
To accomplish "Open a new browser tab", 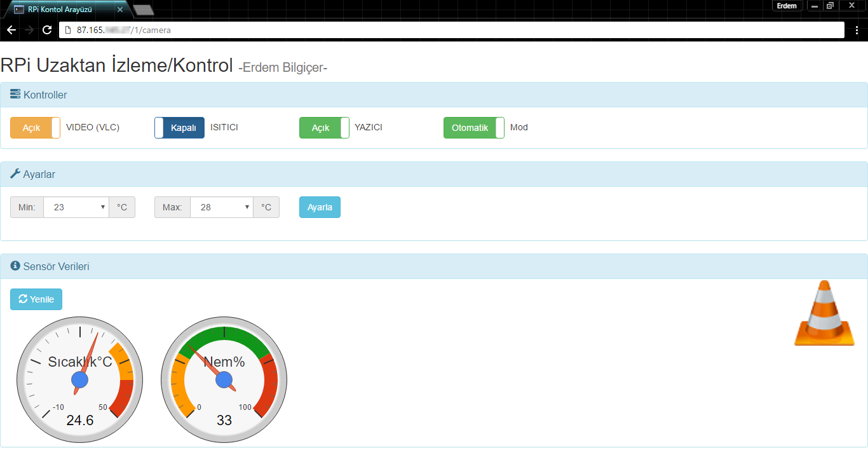I will point(144,10).
